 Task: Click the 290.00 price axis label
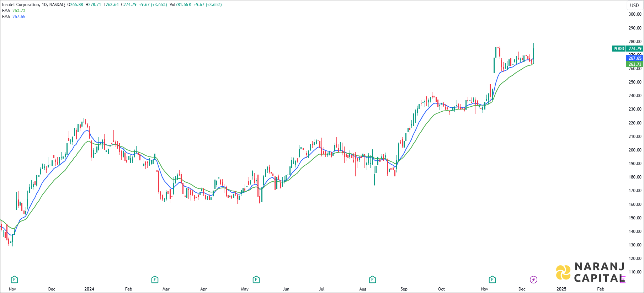(635, 28)
